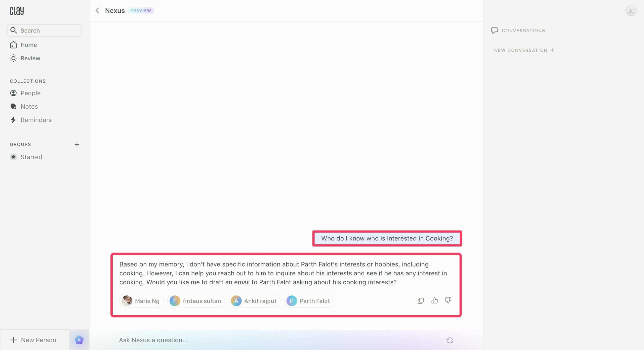Click the People person icon
644x350 pixels.
click(13, 93)
